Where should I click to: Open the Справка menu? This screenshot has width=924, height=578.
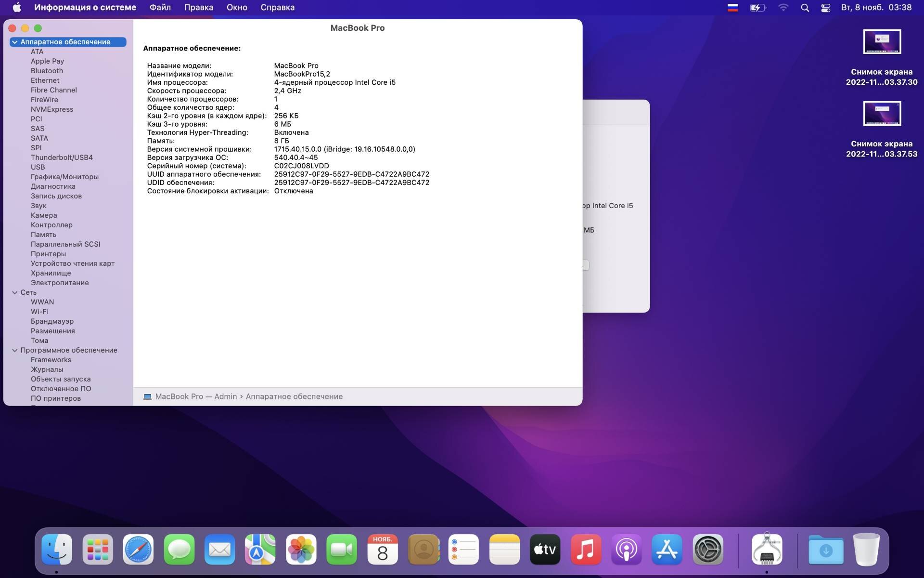[x=277, y=8]
